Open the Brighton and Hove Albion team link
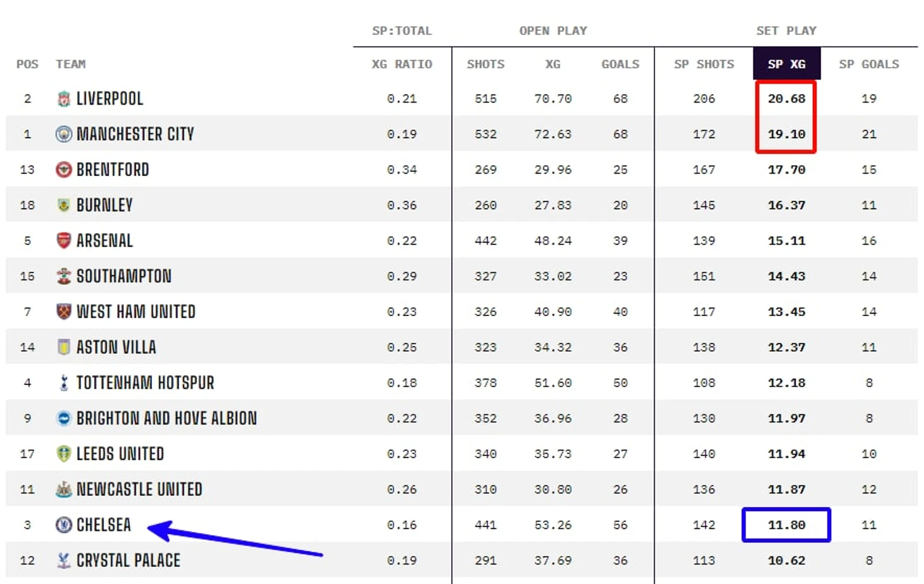The width and height of the screenshot is (924, 584). tap(166, 418)
